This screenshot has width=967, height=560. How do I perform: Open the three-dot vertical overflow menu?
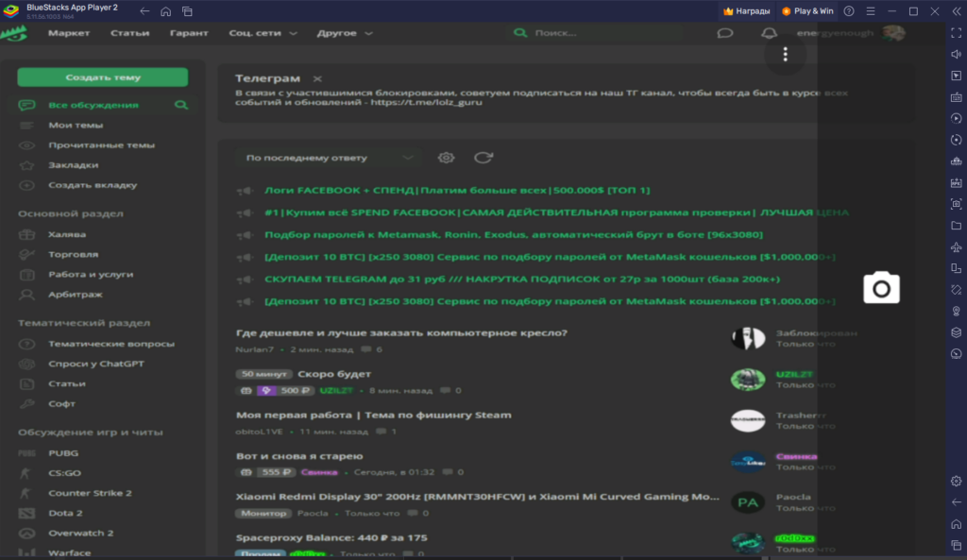[x=785, y=54]
